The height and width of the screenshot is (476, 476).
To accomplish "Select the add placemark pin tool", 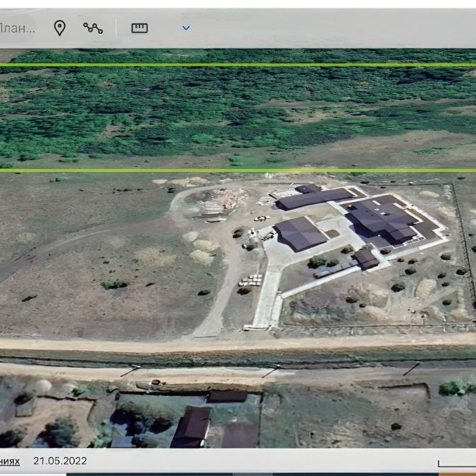I will click(x=60, y=28).
